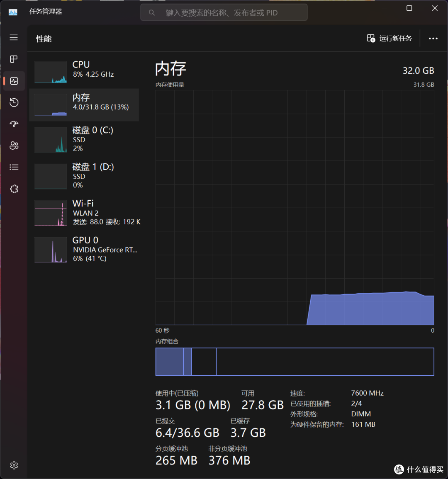Click the Task Manager app icon
448x479 pixels.
coord(13,12)
